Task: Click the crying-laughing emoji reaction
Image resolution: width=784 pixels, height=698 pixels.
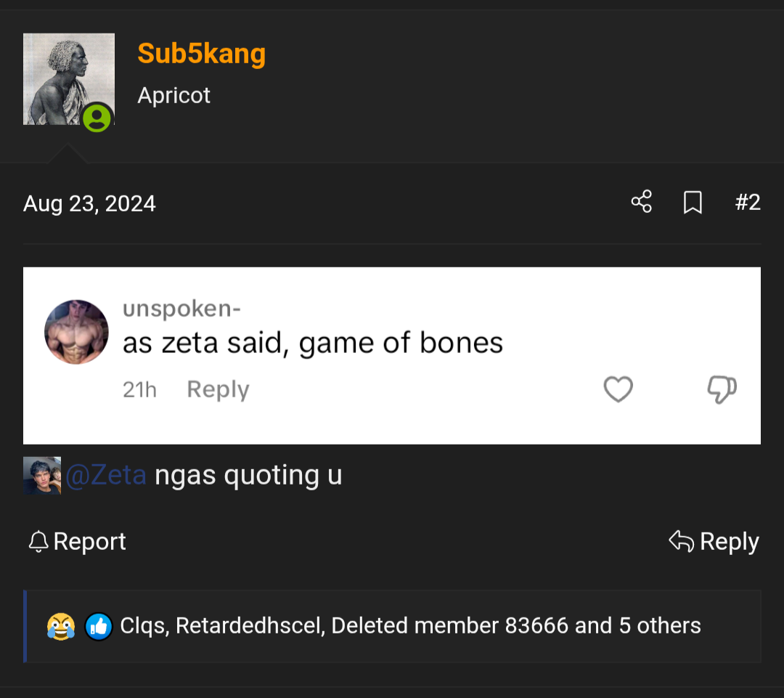Action: 61,626
